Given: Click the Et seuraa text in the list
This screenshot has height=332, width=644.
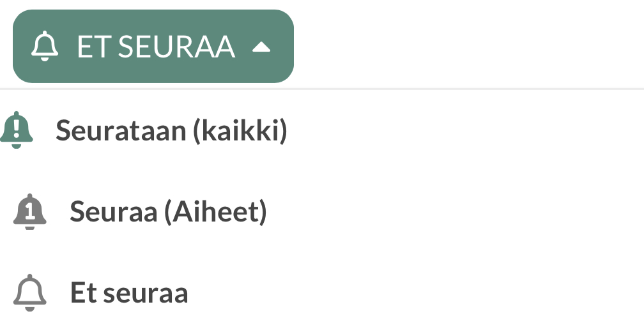Looking at the screenshot, I should pos(129,293).
